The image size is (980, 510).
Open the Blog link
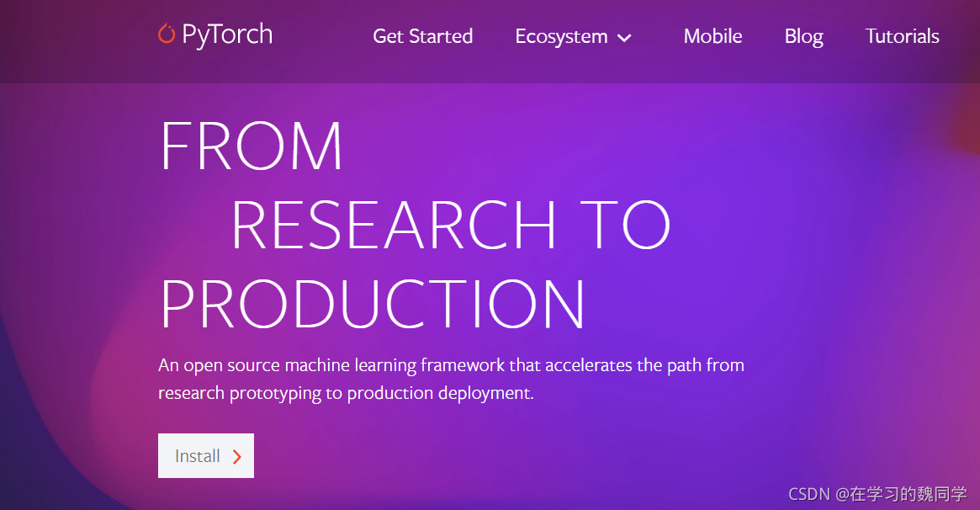[803, 37]
